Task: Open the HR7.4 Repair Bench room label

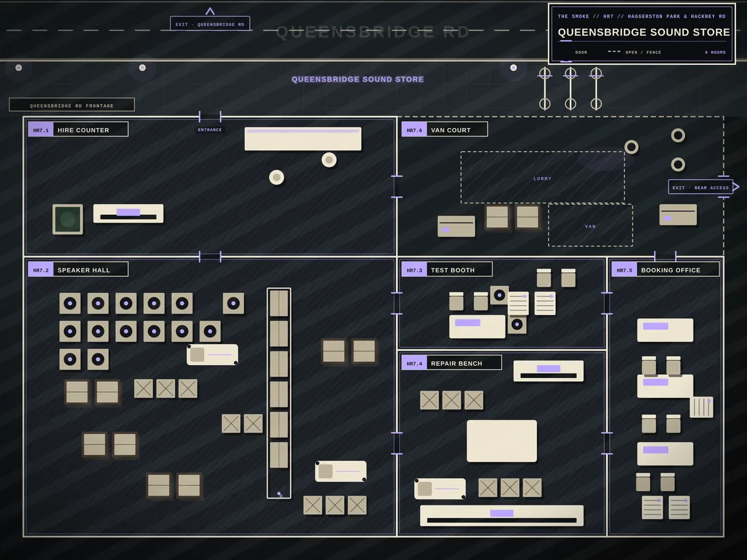Action: click(x=451, y=363)
